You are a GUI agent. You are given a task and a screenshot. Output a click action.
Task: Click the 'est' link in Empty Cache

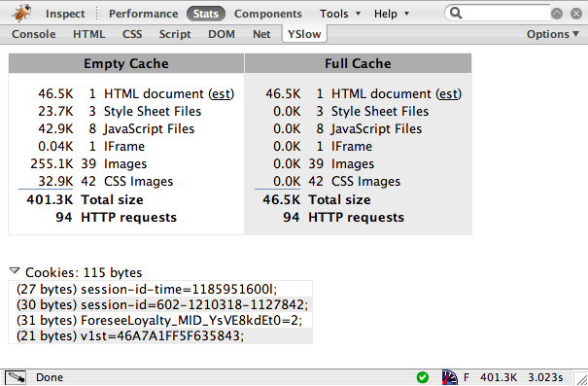coord(221,93)
